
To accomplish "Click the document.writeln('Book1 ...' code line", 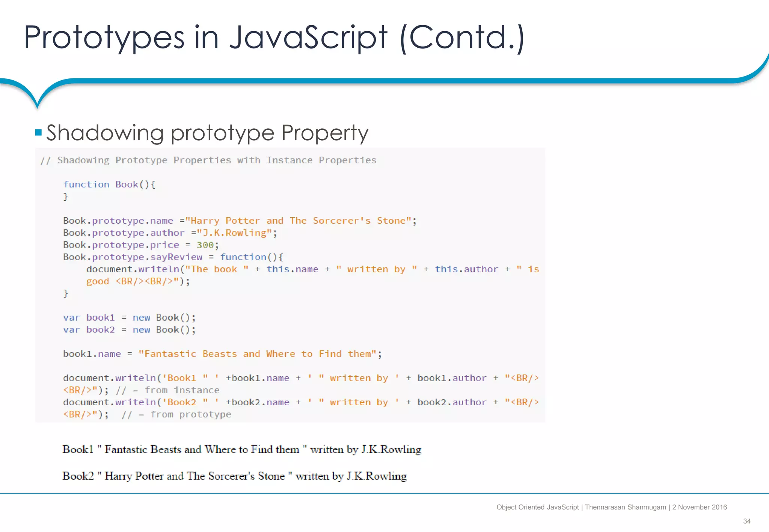I will [x=301, y=378].
